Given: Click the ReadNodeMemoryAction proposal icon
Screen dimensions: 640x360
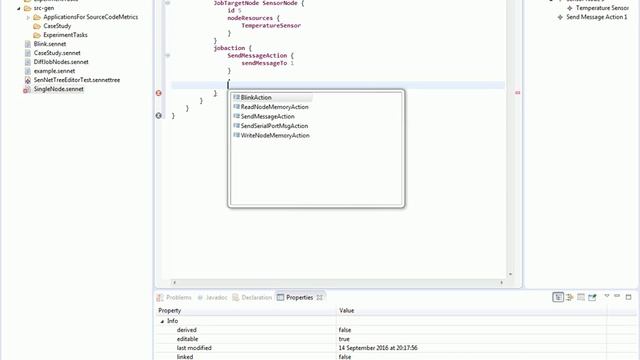Looking at the screenshot, I should coord(236,107).
